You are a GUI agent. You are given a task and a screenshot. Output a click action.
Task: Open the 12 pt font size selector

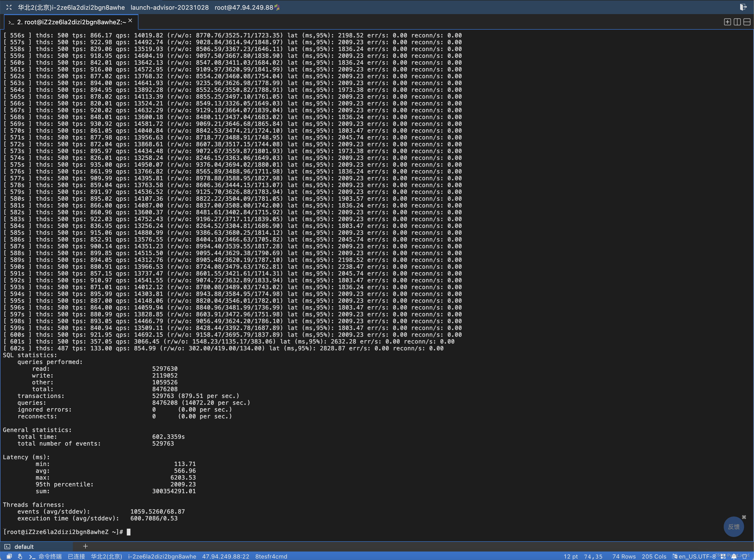(571, 556)
